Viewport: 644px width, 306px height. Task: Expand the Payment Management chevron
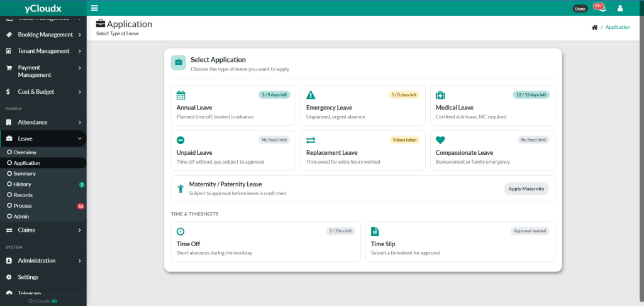point(80,68)
